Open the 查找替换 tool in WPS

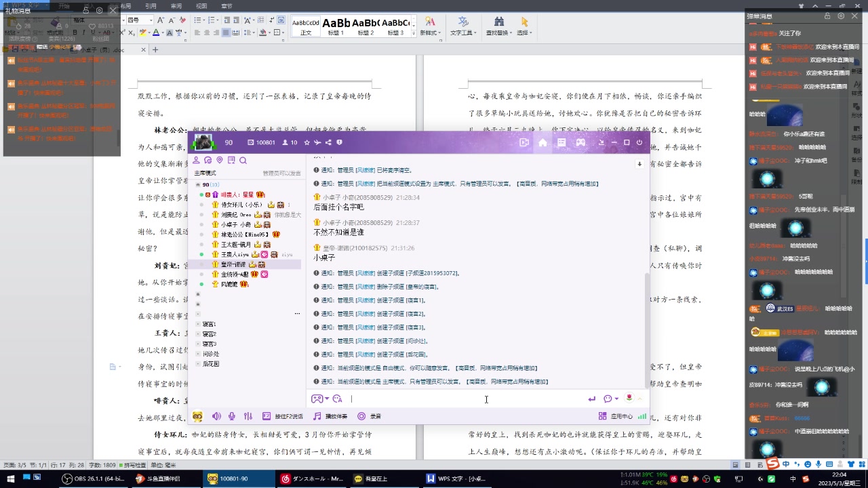click(x=499, y=26)
